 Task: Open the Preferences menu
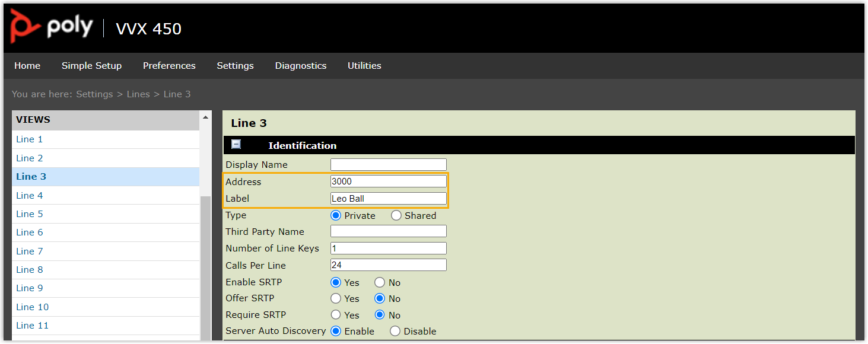point(169,66)
